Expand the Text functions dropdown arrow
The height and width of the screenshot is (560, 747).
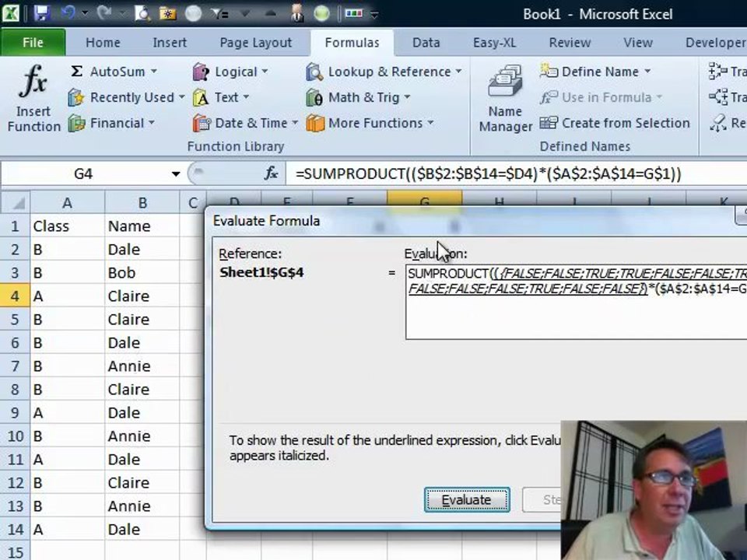(x=247, y=97)
